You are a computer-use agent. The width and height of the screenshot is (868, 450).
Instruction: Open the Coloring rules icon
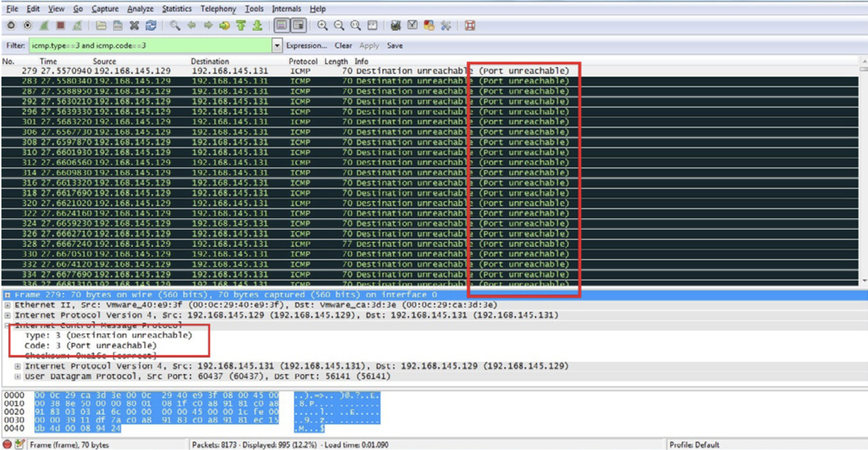click(429, 25)
